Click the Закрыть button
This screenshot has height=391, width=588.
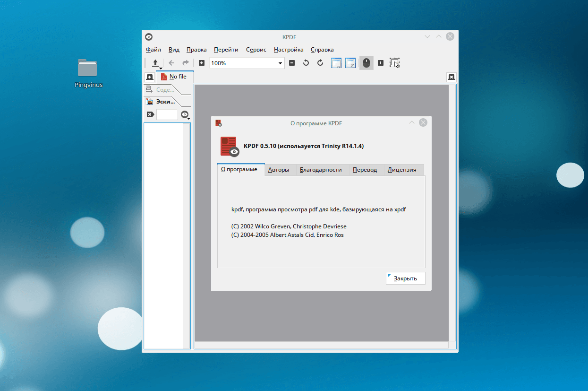click(x=405, y=278)
